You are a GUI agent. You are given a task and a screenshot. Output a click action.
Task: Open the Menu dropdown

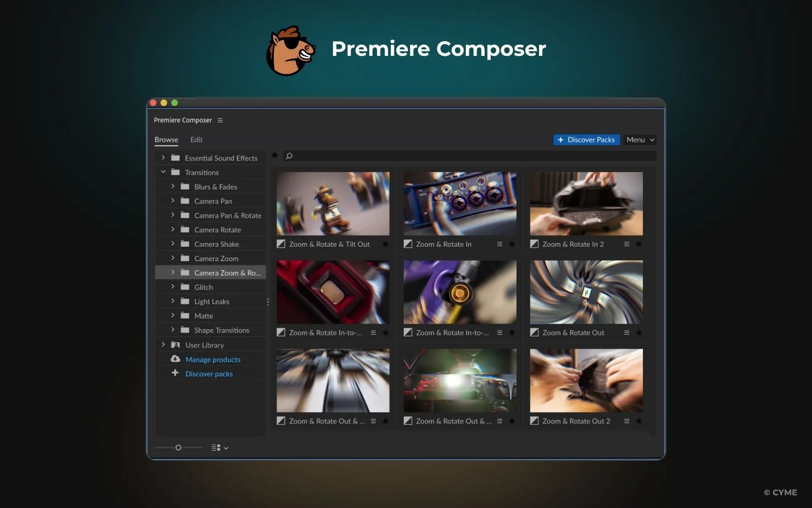(639, 139)
